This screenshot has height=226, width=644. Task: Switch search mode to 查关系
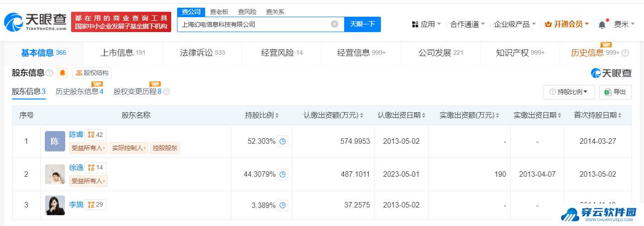tap(275, 12)
